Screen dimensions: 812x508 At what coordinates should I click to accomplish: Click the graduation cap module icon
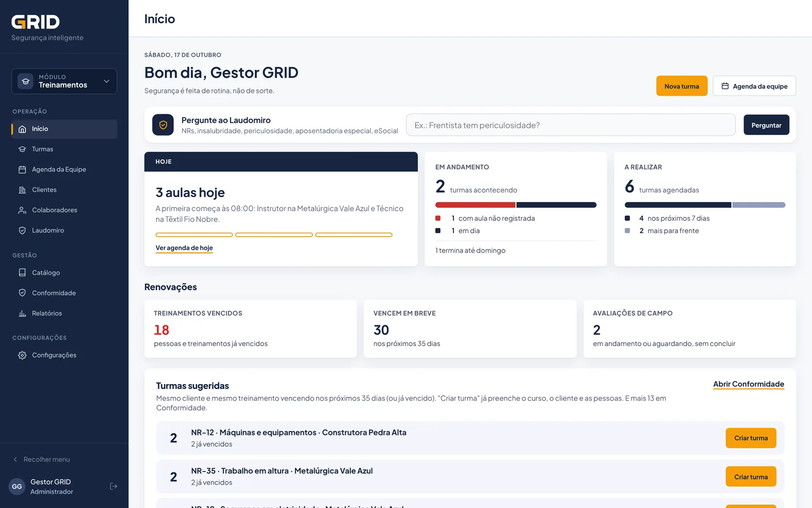tap(25, 81)
